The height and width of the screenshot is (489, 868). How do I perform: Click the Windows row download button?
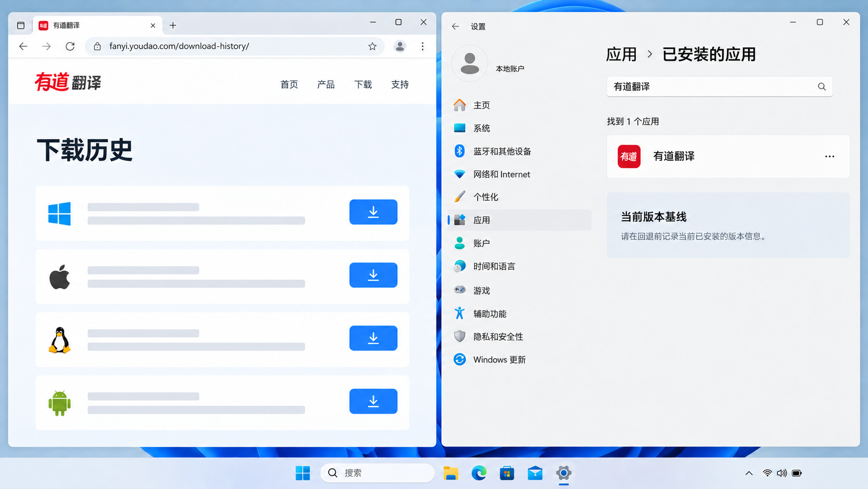373,212
